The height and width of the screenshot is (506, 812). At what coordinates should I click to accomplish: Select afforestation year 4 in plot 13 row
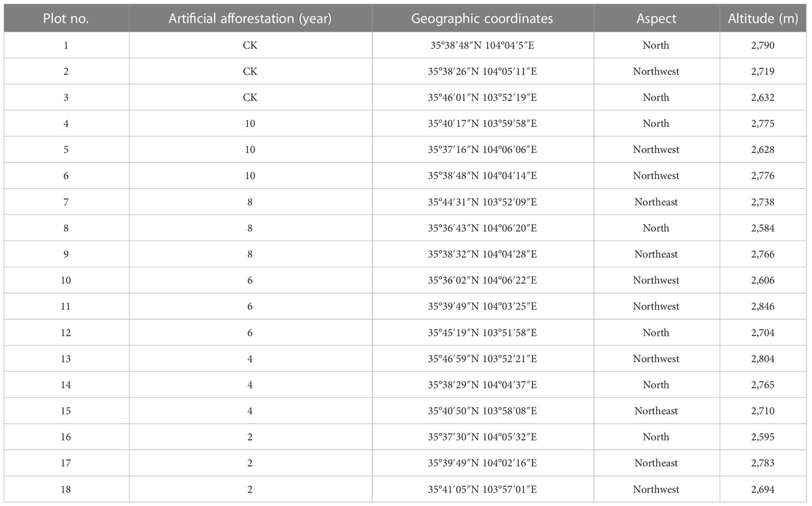click(x=250, y=359)
